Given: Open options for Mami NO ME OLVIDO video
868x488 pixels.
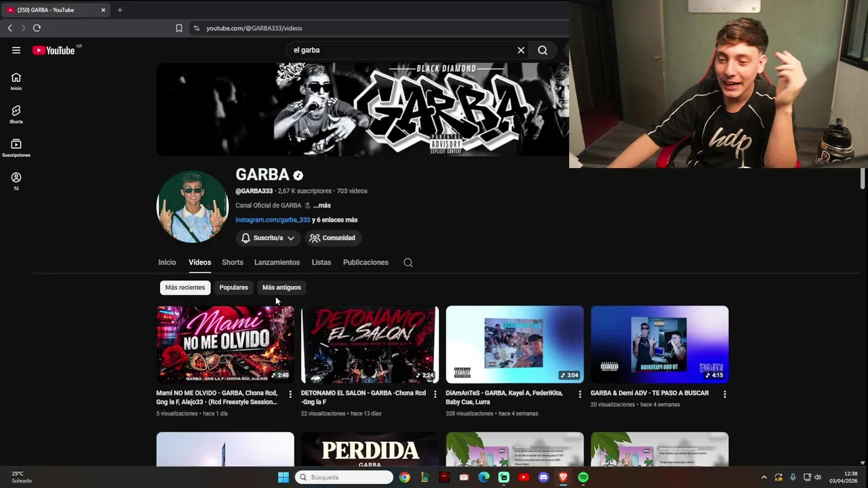Looking at the screenshot, I should [290, 394].
